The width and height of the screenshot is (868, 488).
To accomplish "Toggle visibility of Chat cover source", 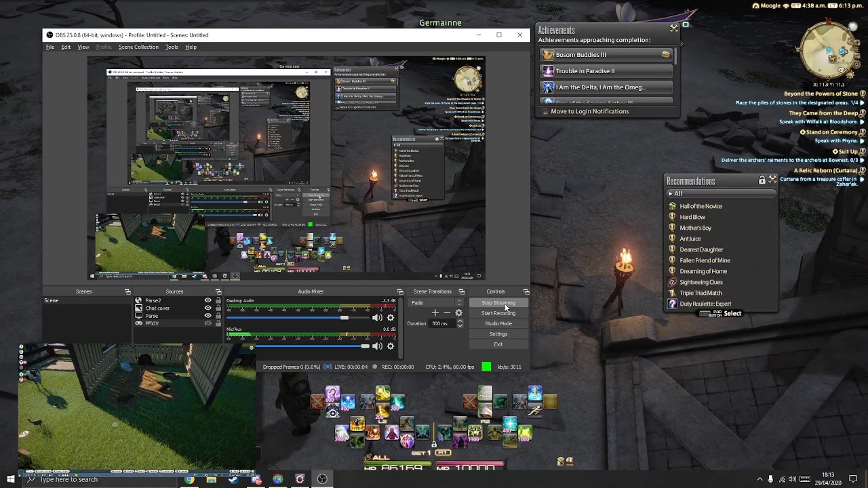I will [x=208, y=308].
